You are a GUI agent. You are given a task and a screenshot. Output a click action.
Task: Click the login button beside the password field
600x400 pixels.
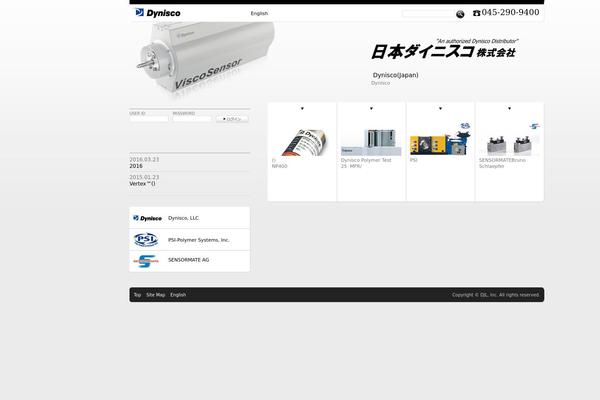point(232,119)
